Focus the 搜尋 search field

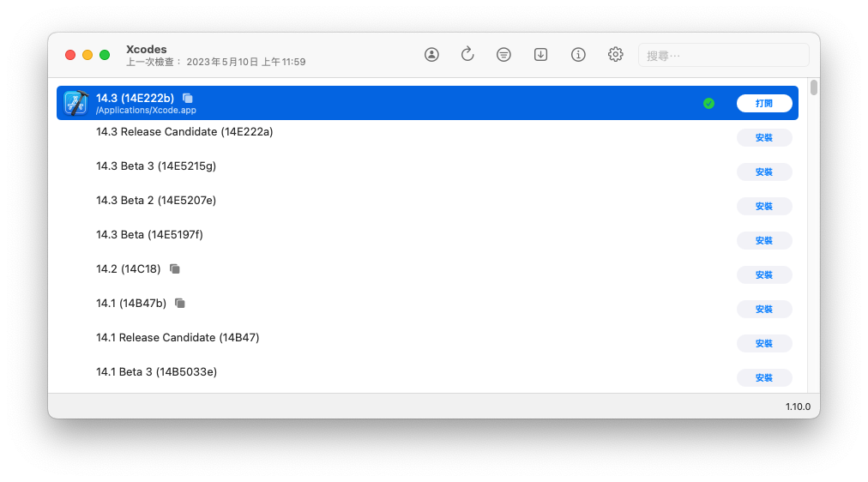coord(724,56)
